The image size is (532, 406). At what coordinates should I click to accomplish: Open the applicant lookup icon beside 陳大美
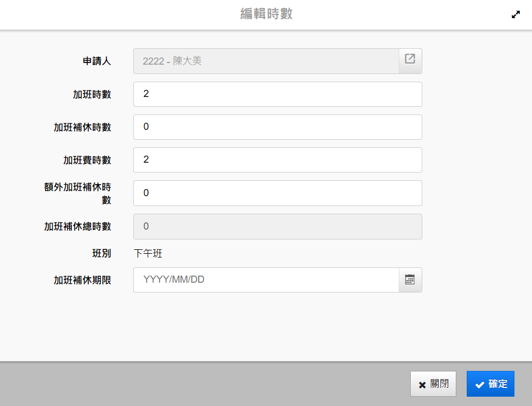(x=410, y=59)
